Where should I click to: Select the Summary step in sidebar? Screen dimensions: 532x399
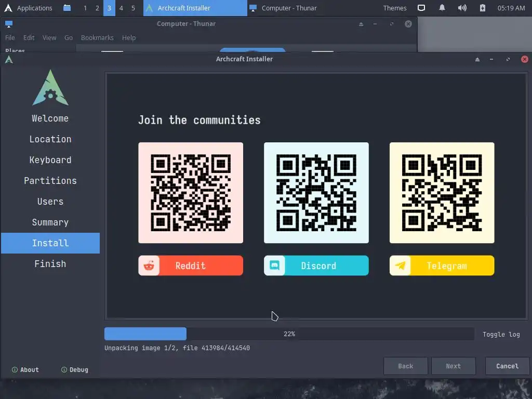pos(50,222)
